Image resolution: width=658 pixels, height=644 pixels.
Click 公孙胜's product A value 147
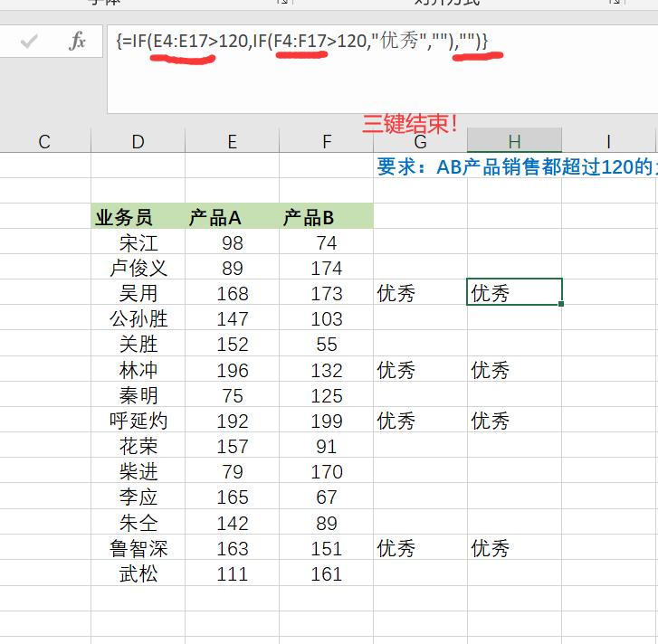coord(232,318)
